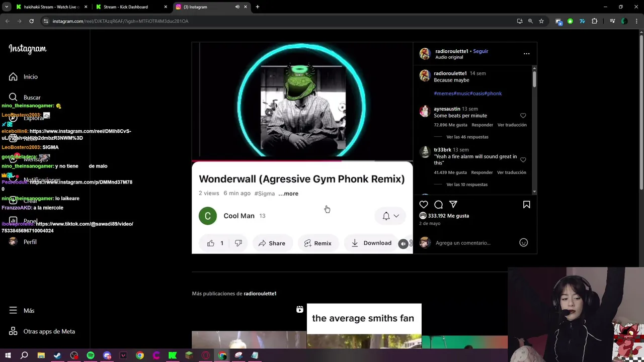Follow radioroulette1 via Seguir

pos(480,51)
